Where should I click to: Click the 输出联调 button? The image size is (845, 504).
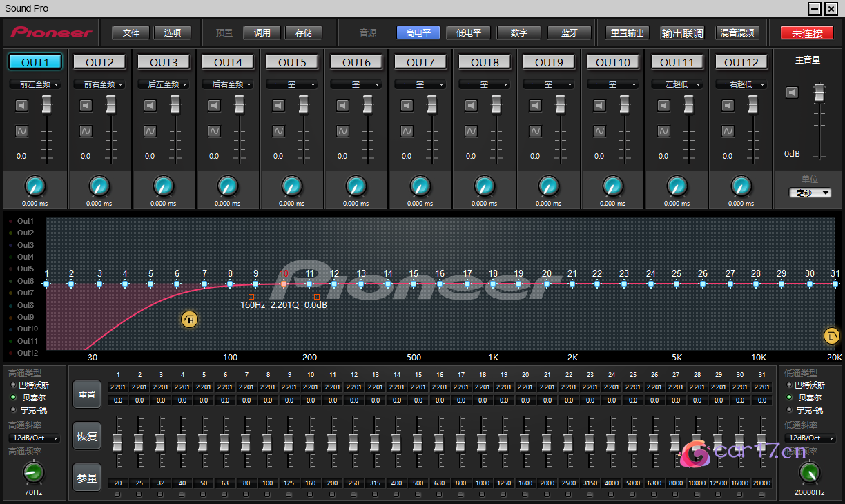[683, 32]
